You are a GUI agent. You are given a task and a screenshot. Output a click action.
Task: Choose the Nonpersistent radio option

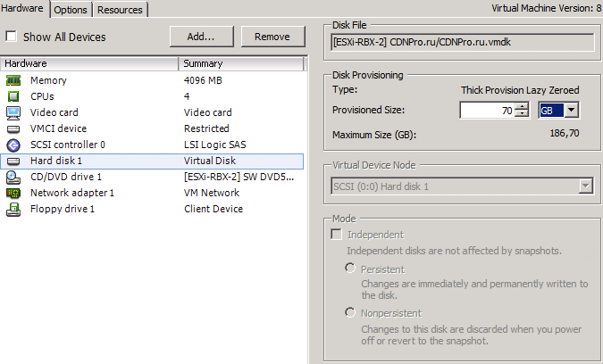[350, 312]
